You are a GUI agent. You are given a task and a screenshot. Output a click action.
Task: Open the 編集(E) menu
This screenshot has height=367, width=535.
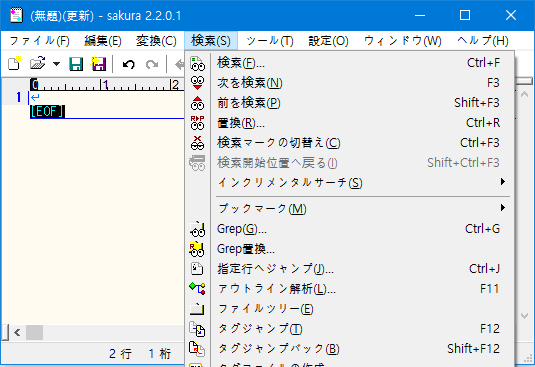tap(103, 41)
